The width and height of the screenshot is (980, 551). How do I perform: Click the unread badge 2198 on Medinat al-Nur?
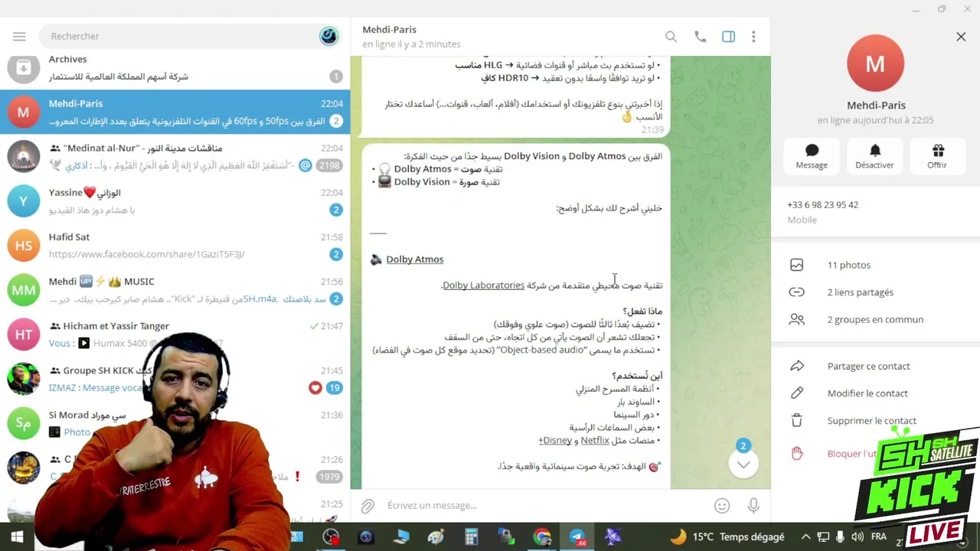coord(329,165)
